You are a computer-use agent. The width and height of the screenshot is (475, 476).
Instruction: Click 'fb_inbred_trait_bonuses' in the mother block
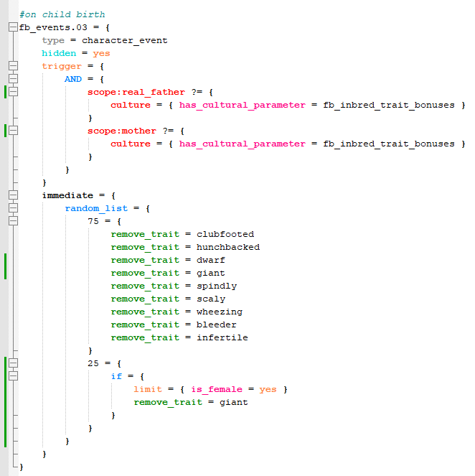coord(389,144)
